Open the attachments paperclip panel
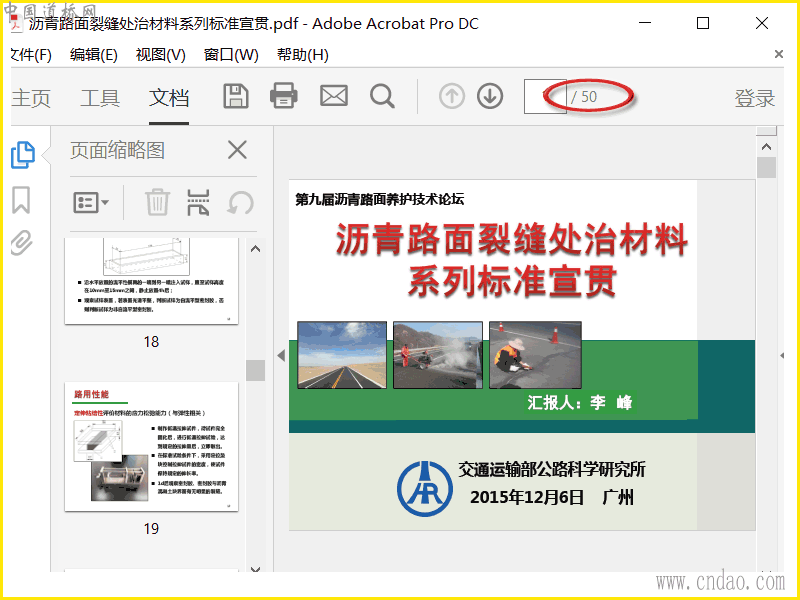Image resolution: width=800 pixels, height=600 pixels. [21, 243]
